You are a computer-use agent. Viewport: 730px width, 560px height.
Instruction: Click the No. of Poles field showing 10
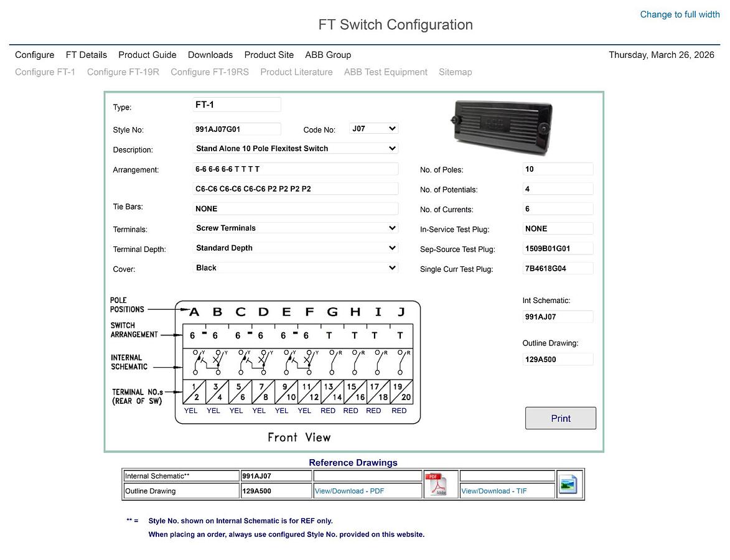(x=558, y=169)
